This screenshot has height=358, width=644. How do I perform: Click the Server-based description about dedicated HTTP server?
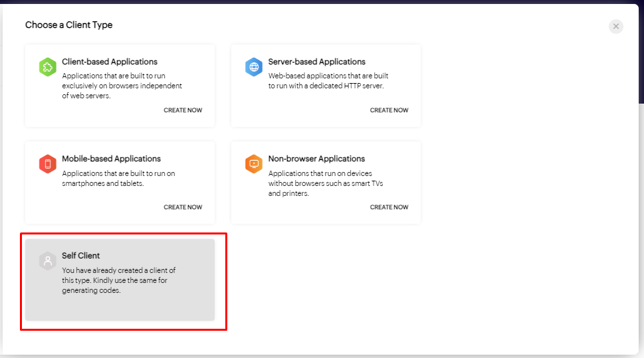tap(328, 81)
